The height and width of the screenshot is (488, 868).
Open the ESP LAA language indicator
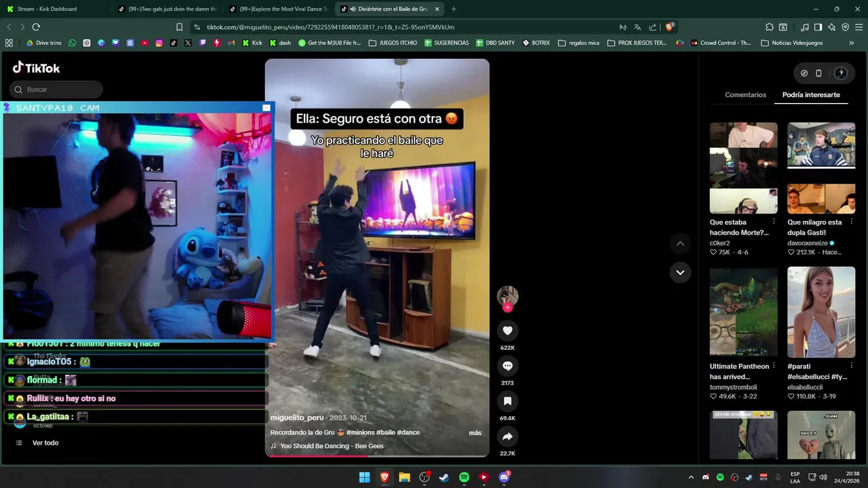pos(795,477)
